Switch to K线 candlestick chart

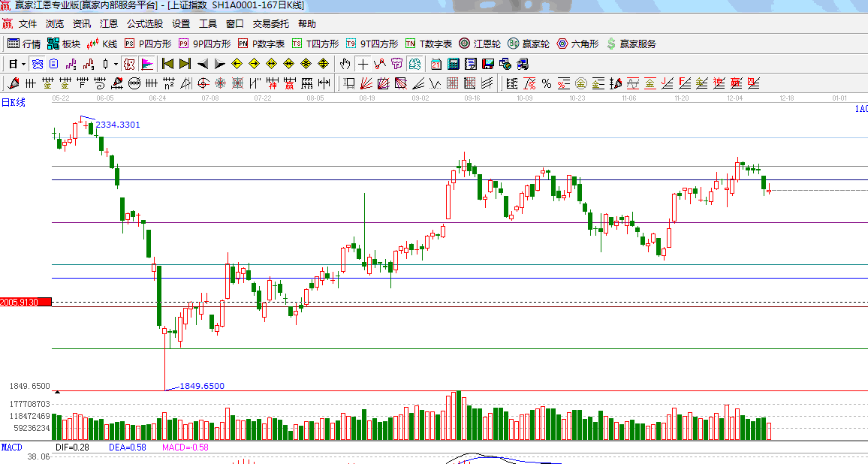(x=103, y=44)
